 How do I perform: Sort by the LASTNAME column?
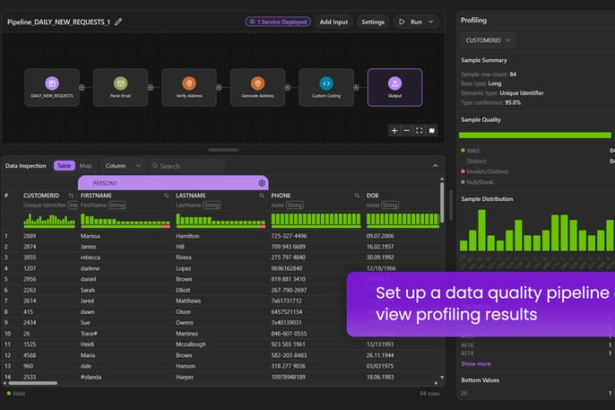pos(262,195)
